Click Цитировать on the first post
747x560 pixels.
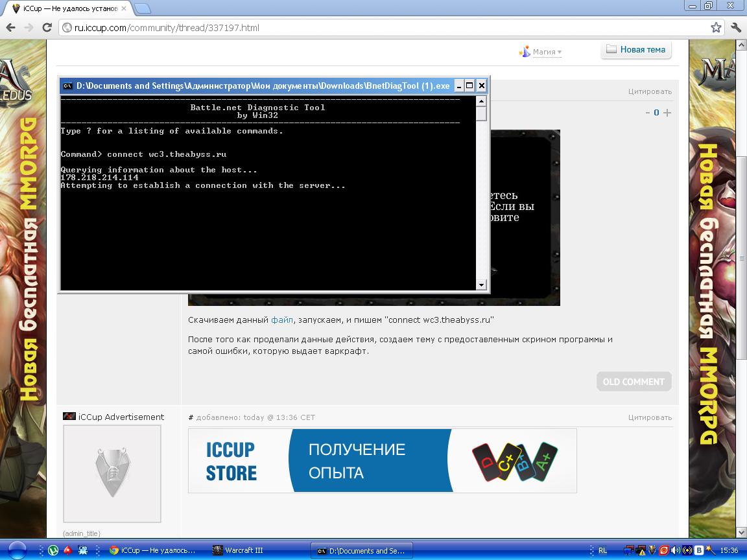click(x=650, y=91)
